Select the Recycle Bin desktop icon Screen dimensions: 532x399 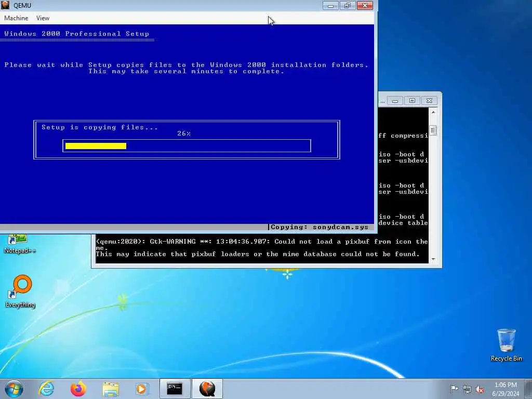click(506, 345)
